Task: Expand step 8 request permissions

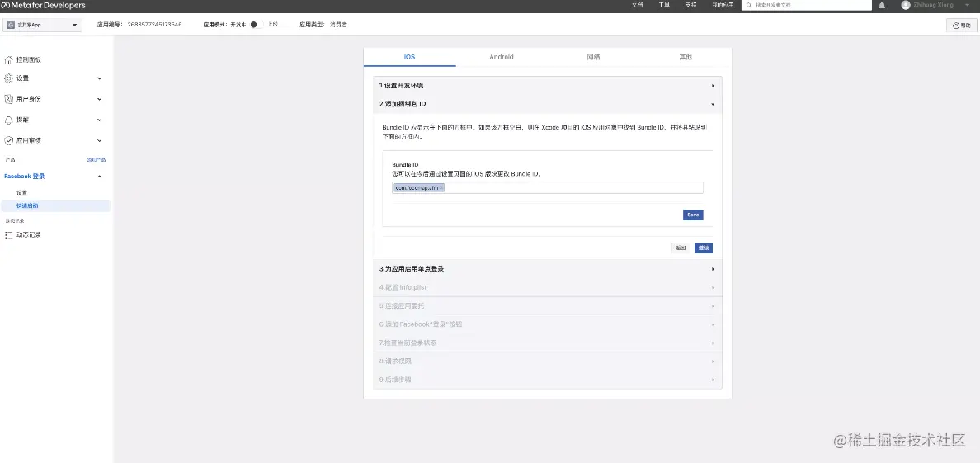Action: (x=548, y=361)
